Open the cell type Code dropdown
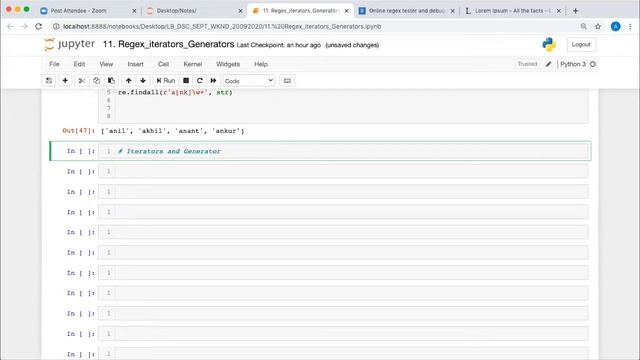Screen dimensions: 640x360 [x=249, y=81]
